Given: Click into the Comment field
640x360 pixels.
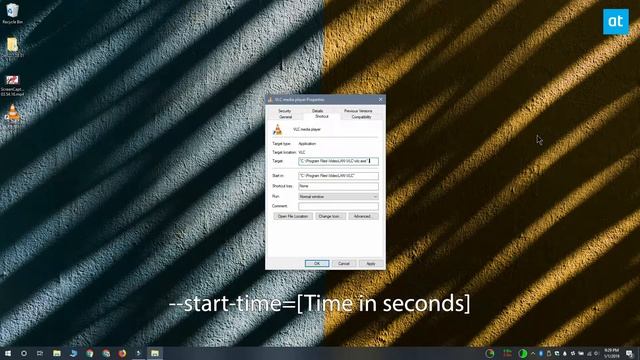Looking at the screenshot, I should tap(338, 207).
